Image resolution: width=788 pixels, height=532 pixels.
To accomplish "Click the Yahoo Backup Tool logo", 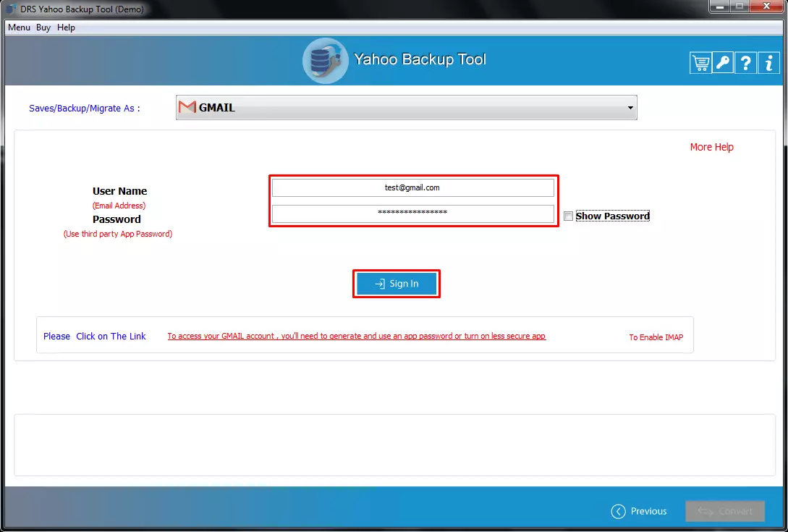I will pos(325,60).
